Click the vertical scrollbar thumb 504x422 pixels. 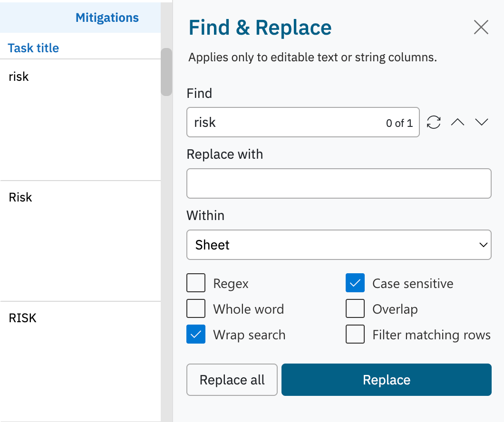pyautogui.click(x=166, y=71)
